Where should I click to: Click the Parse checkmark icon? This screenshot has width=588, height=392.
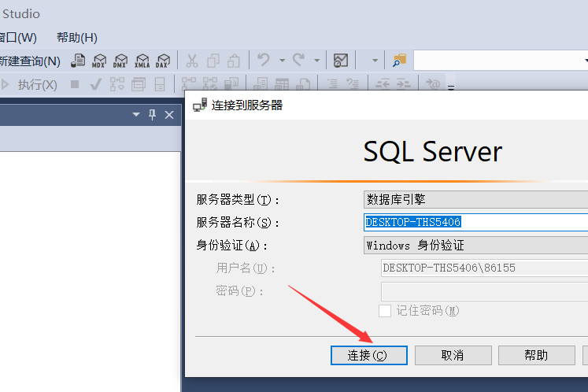(x=95, y=84)
